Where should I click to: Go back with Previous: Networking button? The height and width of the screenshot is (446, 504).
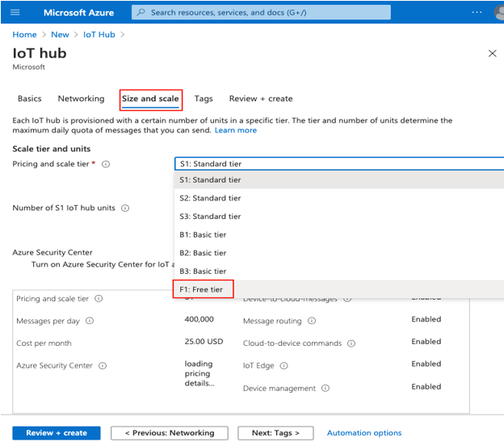coord(170,433)
